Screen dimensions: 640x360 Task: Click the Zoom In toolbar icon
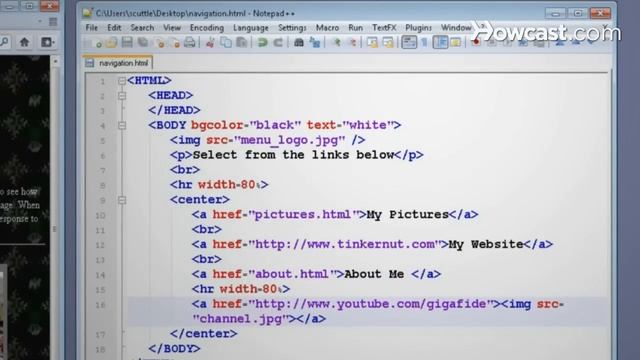337,42
